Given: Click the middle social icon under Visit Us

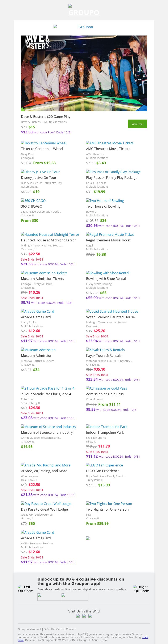Looking at the screenshot, I should pos(84,616).
